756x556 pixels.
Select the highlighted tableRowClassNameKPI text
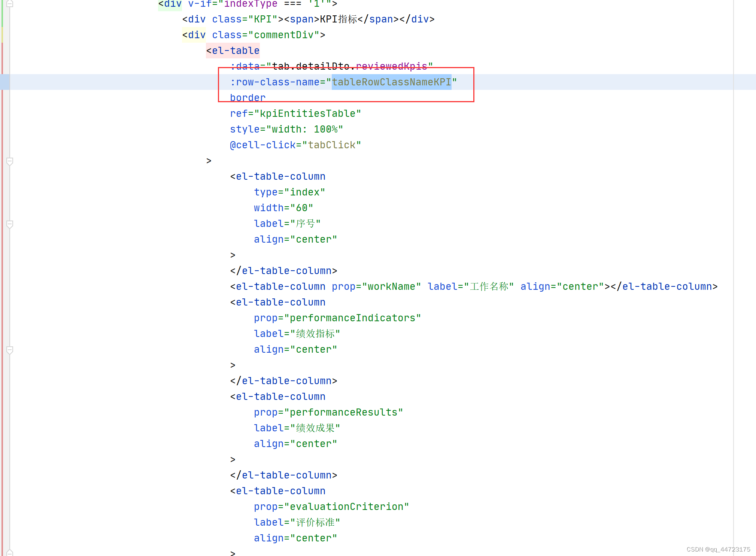(391, 82)
